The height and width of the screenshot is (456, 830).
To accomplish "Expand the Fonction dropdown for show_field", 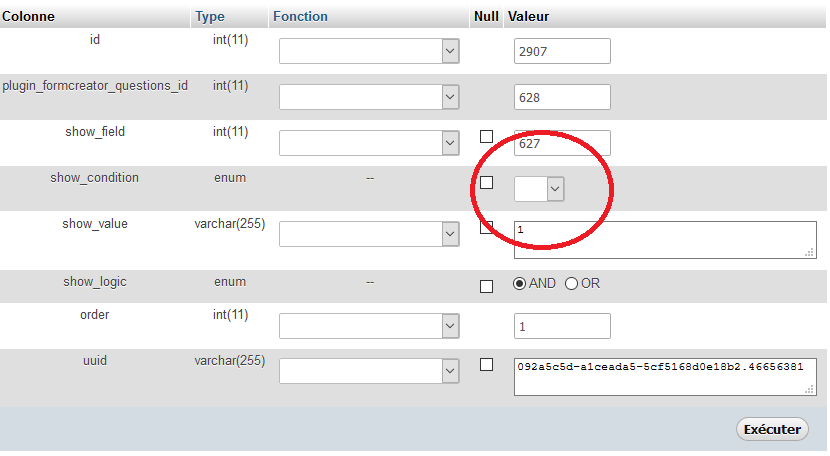I will click(x=369, y=143).
